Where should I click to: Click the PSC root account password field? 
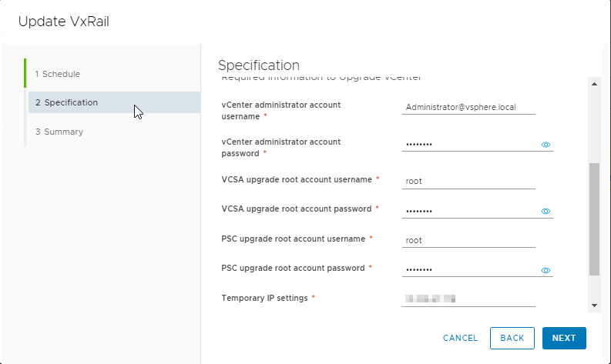pos(468,269)
